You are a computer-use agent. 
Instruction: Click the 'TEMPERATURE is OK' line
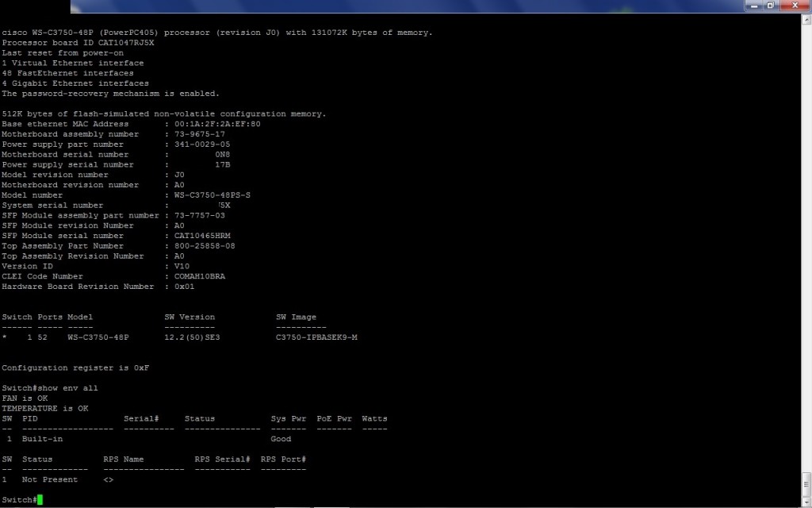coord(44,408)
